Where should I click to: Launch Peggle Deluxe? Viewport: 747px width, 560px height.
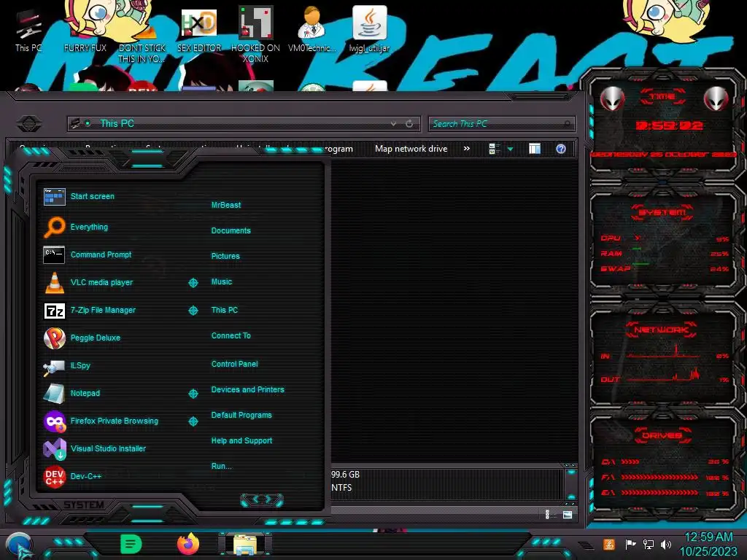pos(82,338)
